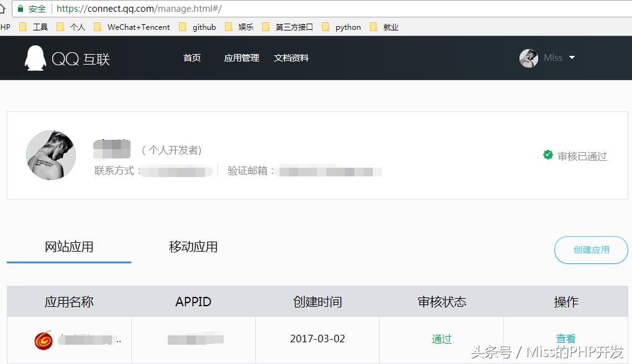
Task: Switch to the 网站应用 tab
Action: 68,247
